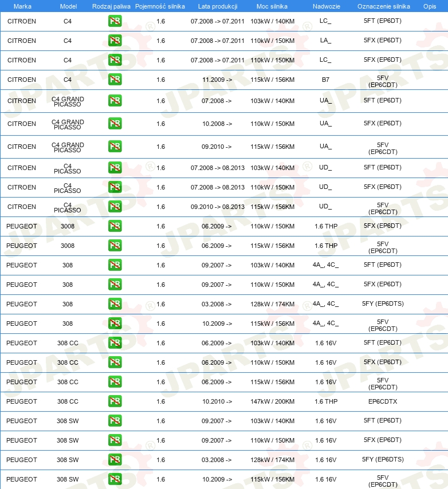448x489 pixels.
Task: Click the Lata produkcji column header
Action: [218, 6]
